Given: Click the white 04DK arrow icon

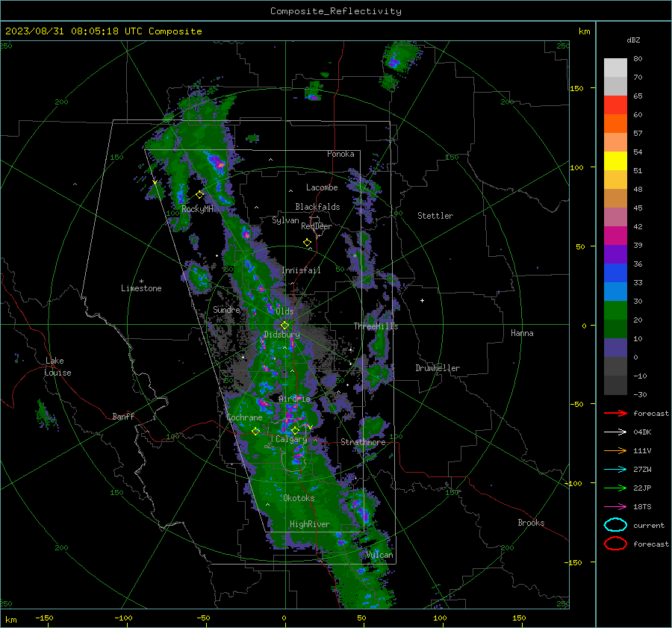Looking at the screenshot, I should (x=615, y=432).
